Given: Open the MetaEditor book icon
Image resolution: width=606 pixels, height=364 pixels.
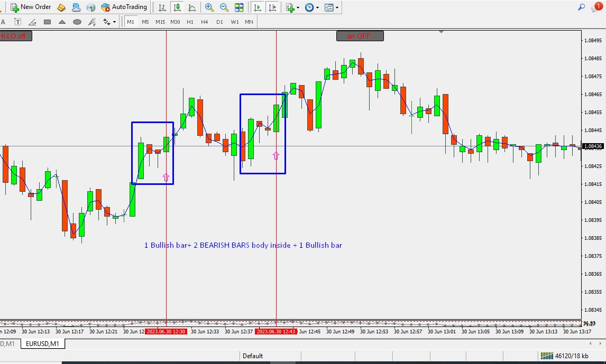Looking at the screenshot, I should click(x=61, y=7).
